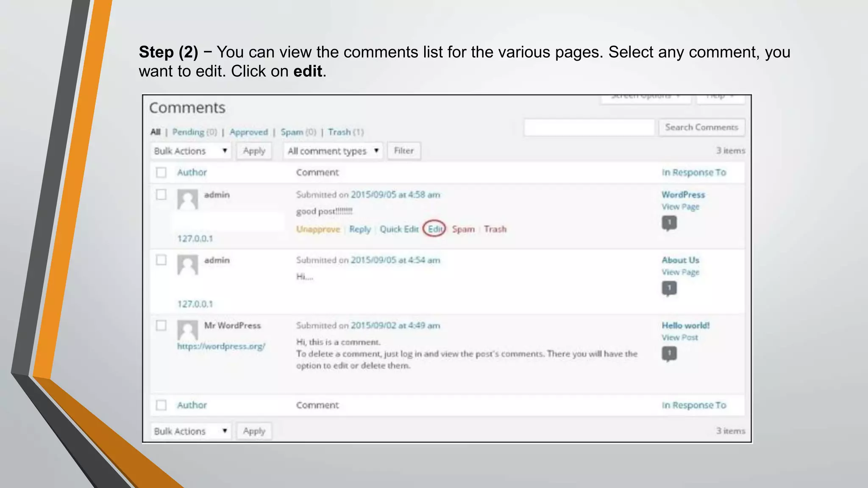Click the comment bubble icon for Hello world!
Viewport: 868px width, 488px height.
pos(669,353)
